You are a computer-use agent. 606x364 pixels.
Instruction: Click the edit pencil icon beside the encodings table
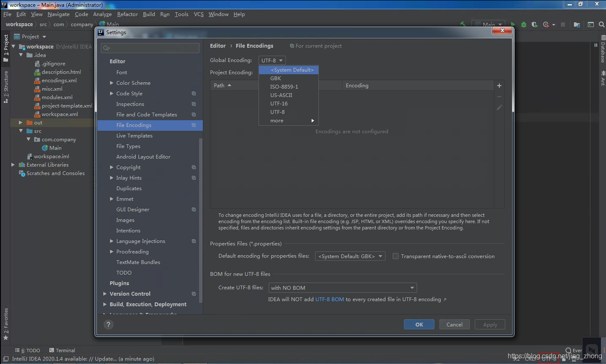pos(499,108)
